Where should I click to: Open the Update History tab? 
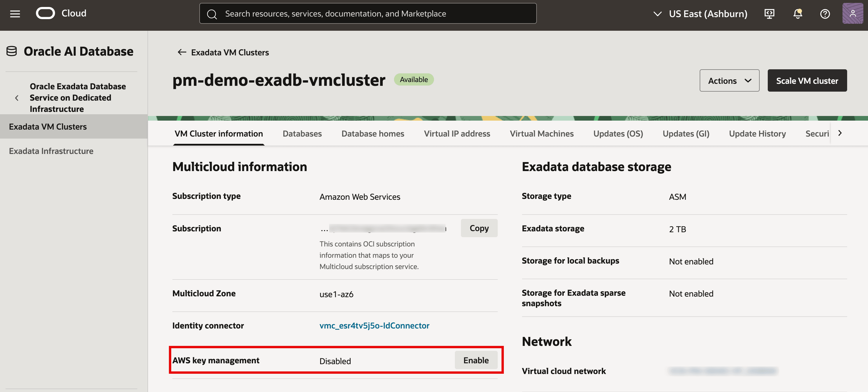coord(757,134)
